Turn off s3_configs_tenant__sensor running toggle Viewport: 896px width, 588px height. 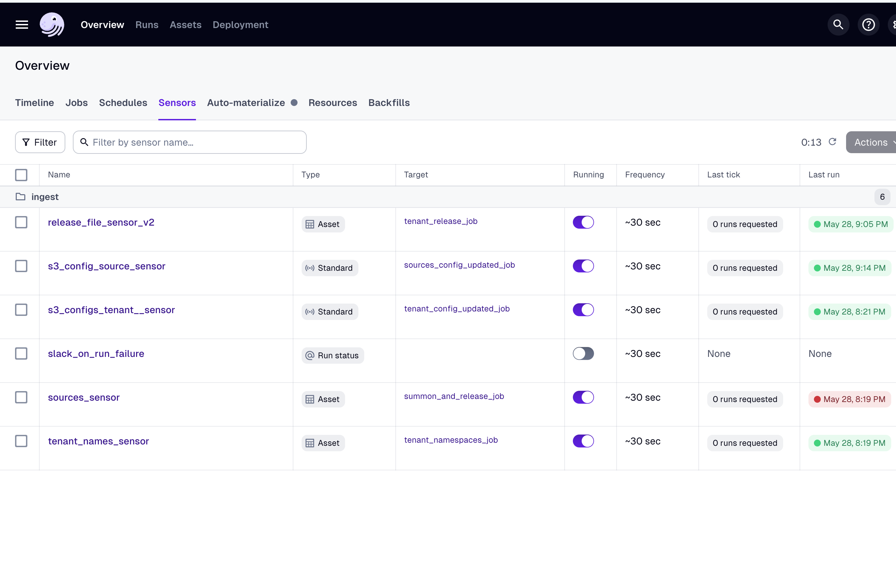click(583, 310)
